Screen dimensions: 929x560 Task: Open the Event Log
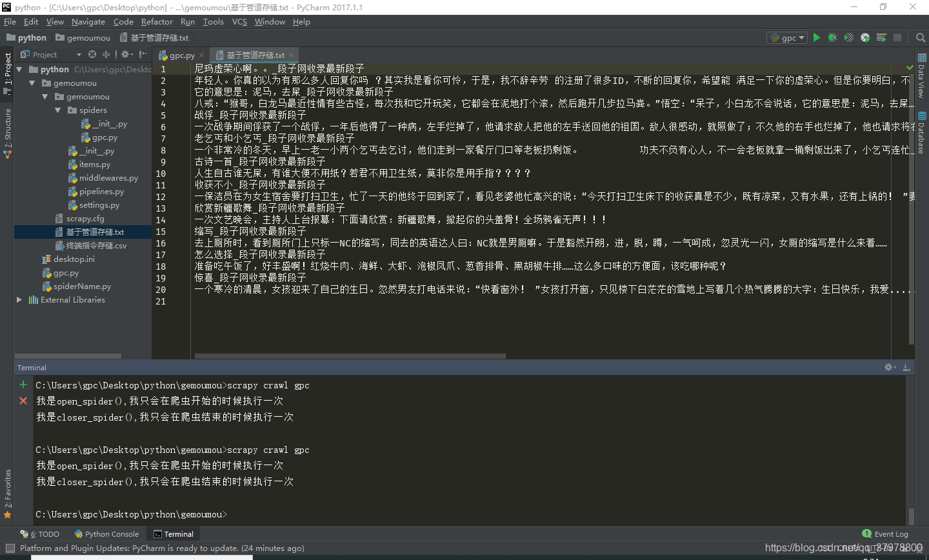(885, 534)
